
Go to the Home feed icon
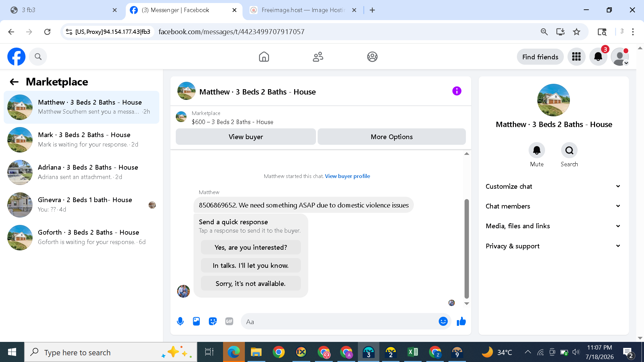[x=264, y=57]
